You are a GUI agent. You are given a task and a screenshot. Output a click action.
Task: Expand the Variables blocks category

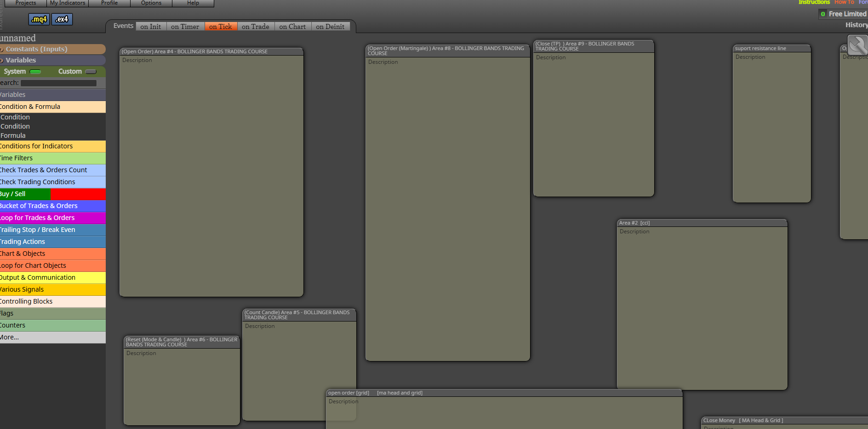click(52, 95)
